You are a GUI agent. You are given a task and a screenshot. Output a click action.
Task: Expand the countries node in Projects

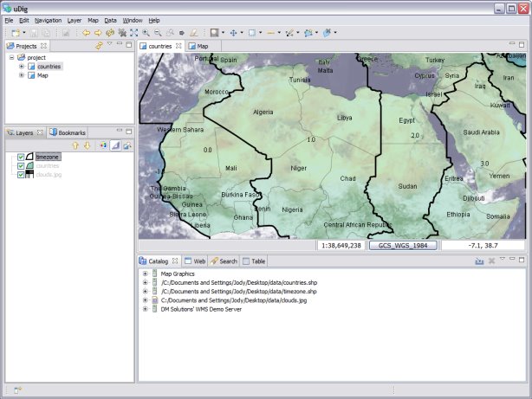tap(22, 66)
